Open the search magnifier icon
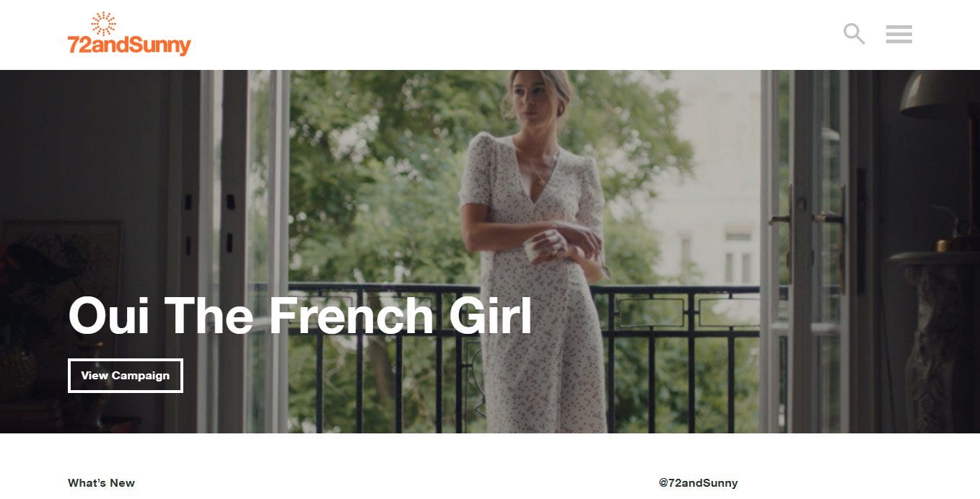The image size is (980, 499). tap(854, 34)
